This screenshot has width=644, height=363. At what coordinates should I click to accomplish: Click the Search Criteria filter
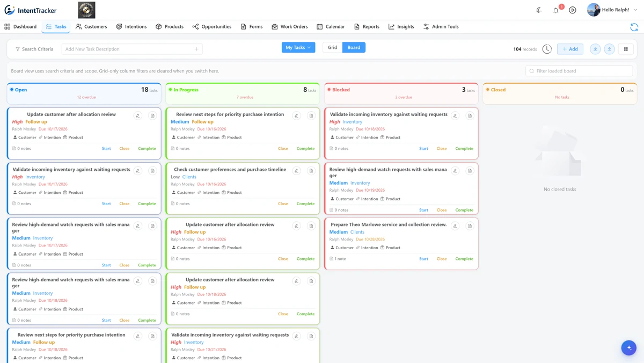[x=34, y=49]
